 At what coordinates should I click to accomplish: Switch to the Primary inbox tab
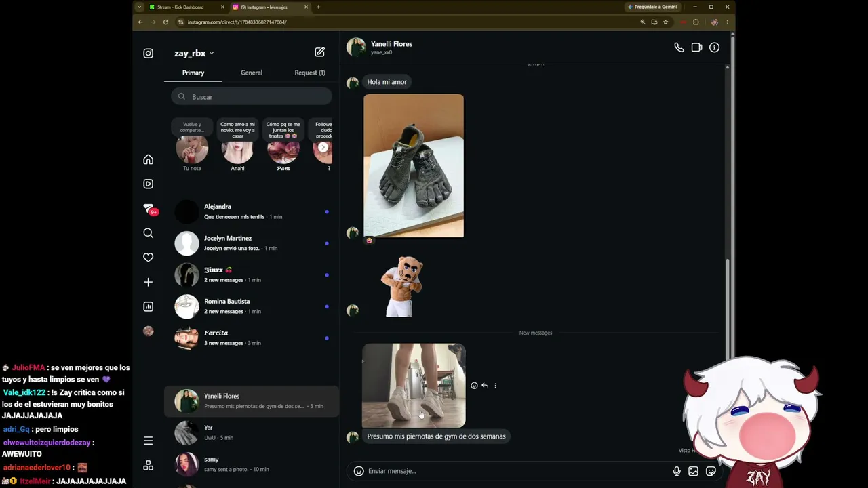click(193, 73)
